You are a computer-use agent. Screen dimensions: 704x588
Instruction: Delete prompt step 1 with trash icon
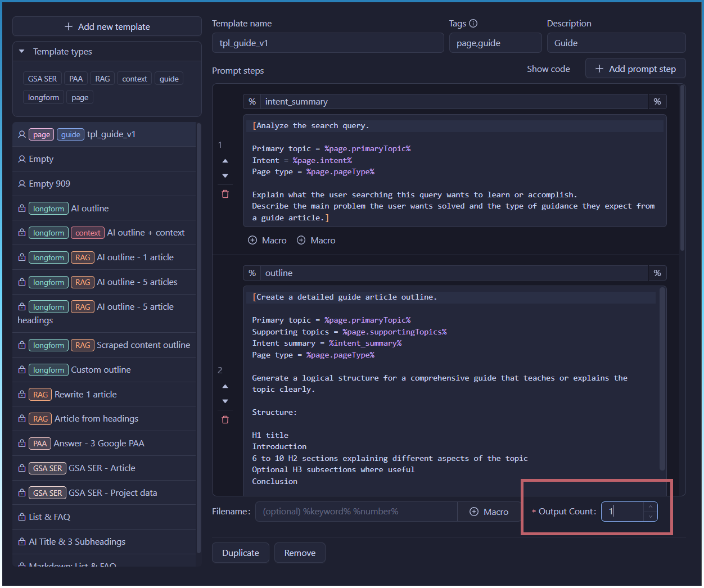coord(225,194)
